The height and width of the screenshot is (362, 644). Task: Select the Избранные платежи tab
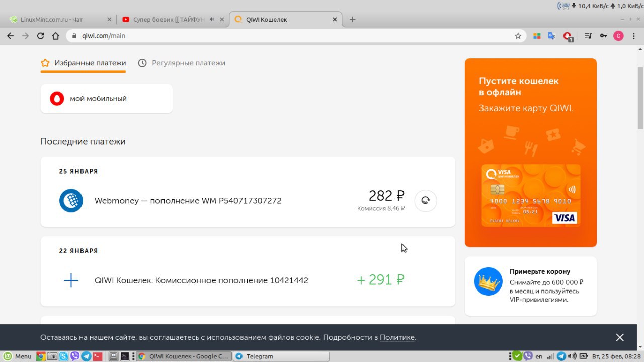pyautogui.click(x=84, y=63)
